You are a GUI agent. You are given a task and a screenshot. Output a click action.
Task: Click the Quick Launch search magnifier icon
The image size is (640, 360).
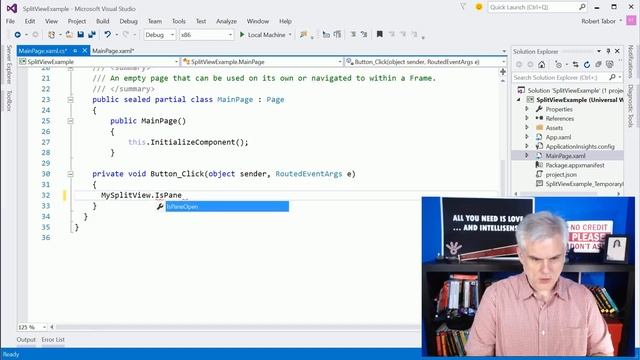[x=582, y=7]
